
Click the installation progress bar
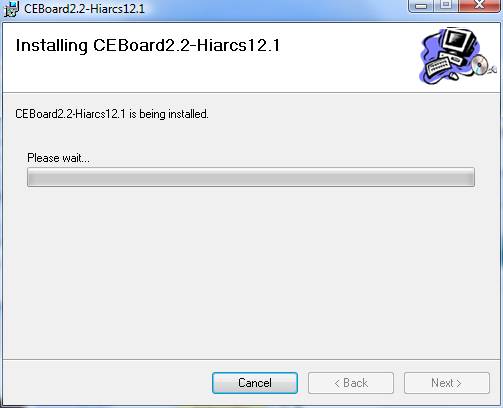[251, 177]
